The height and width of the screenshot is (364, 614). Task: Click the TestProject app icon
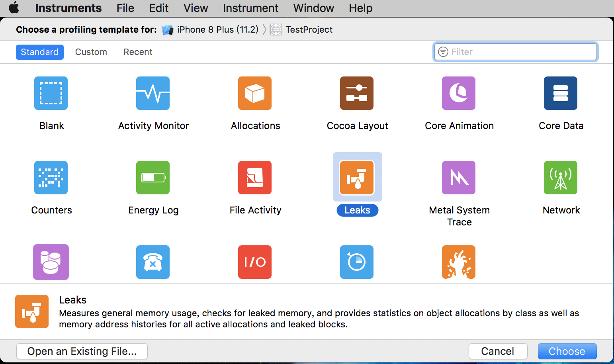(276, 29)
